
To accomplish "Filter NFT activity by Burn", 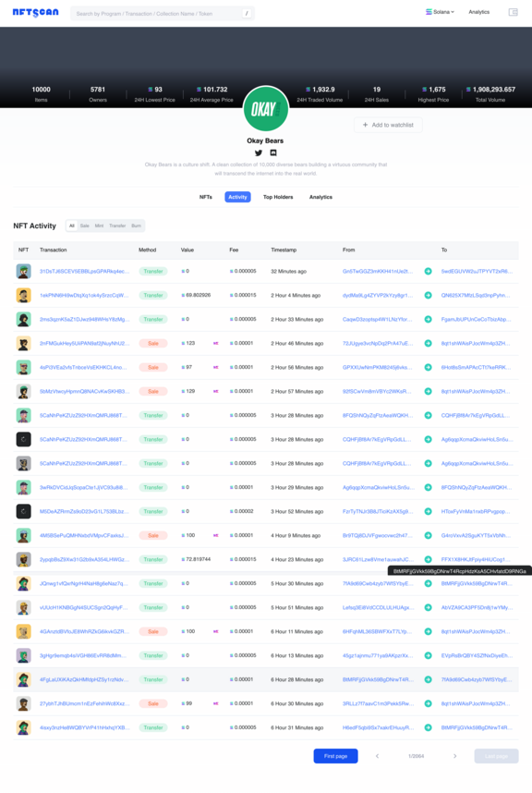I will pos(137,226).
